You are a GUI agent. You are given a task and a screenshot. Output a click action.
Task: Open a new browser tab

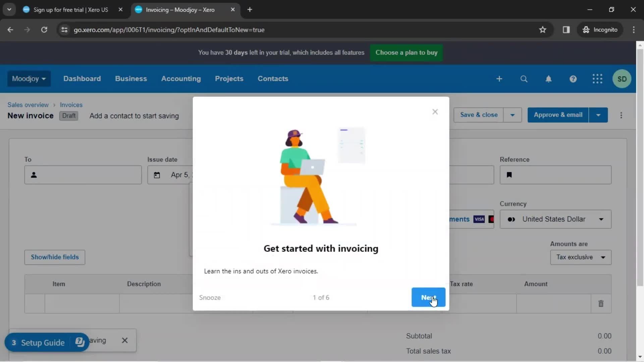click(x=250, y=10)
